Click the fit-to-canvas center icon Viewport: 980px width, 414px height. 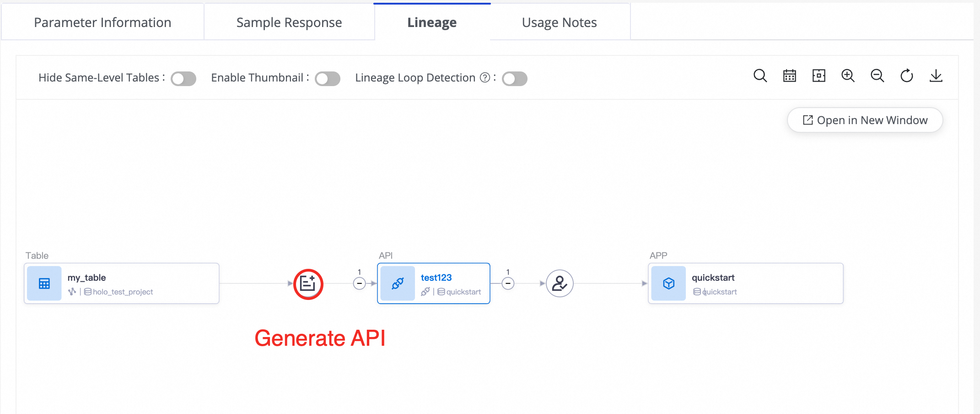pos(818,76)
